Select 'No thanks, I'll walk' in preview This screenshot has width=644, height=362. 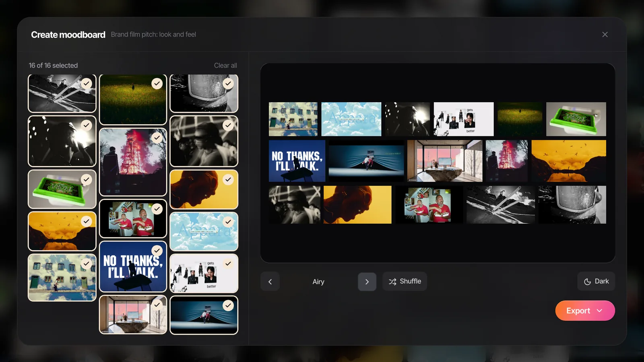297,161
